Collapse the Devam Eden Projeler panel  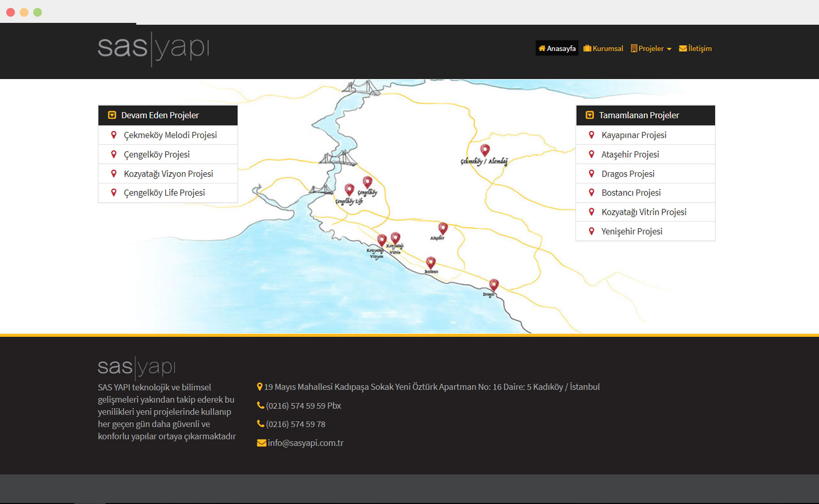112,115
